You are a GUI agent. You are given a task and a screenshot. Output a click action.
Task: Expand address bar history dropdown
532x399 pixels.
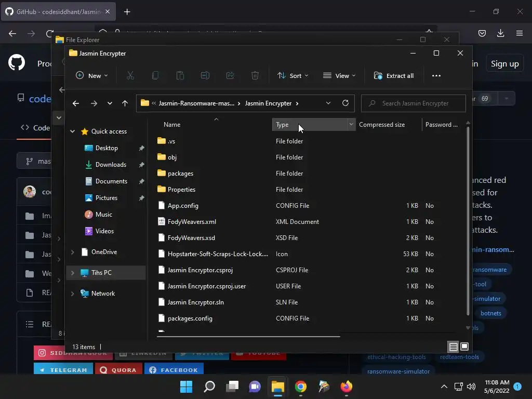(x=328, y=103)
